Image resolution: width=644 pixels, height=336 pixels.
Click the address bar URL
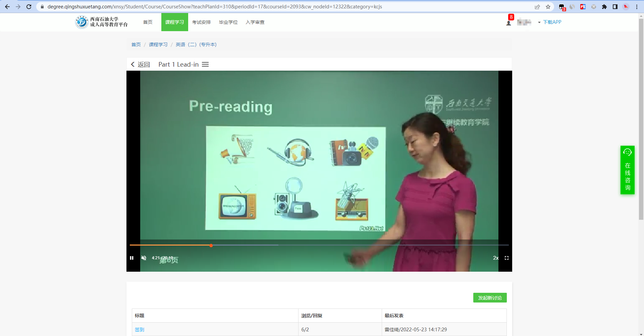click(x=215, y=7)
